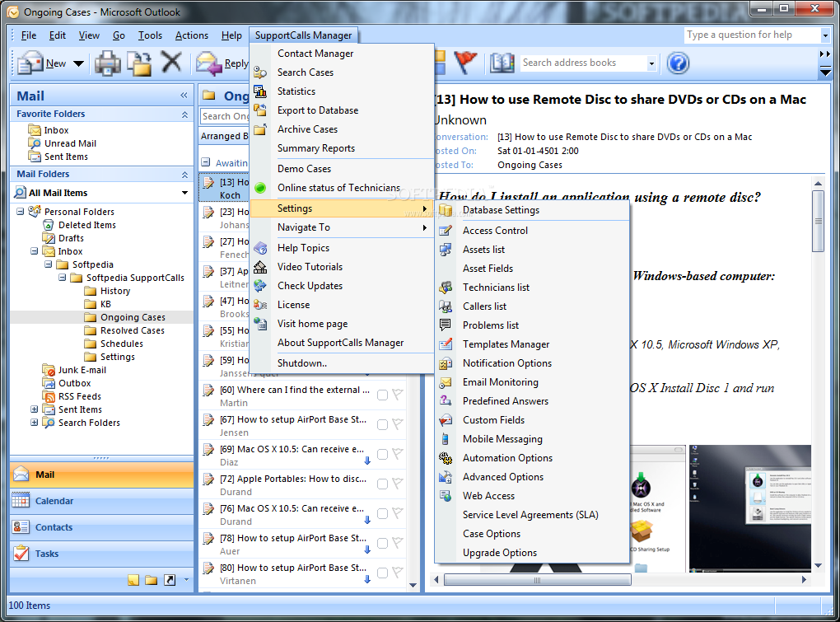Open the All Mail Items dropdown

coord(184,193)
